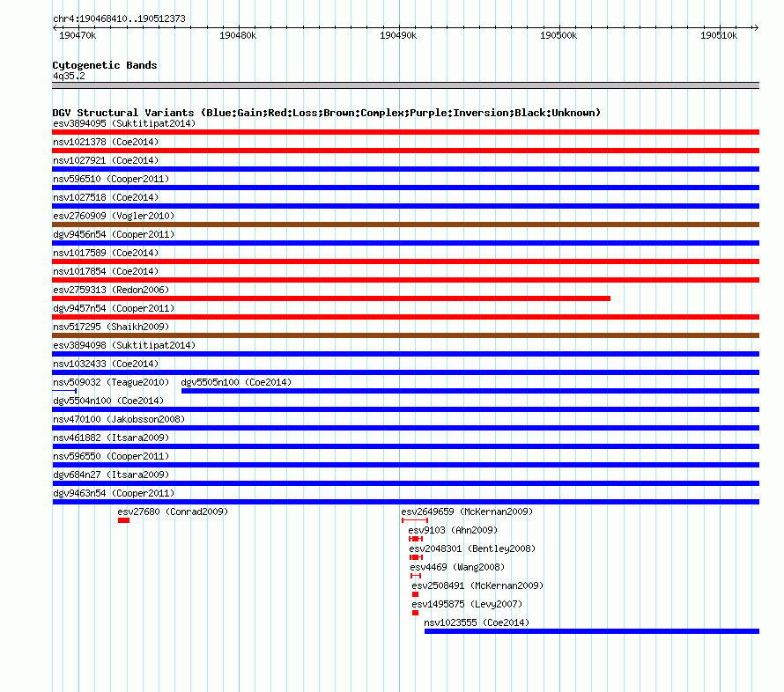Screen dimensions: 784x692
Task: Click nsv509032 (Teague2010) label
Action: [x=111, y=382]
